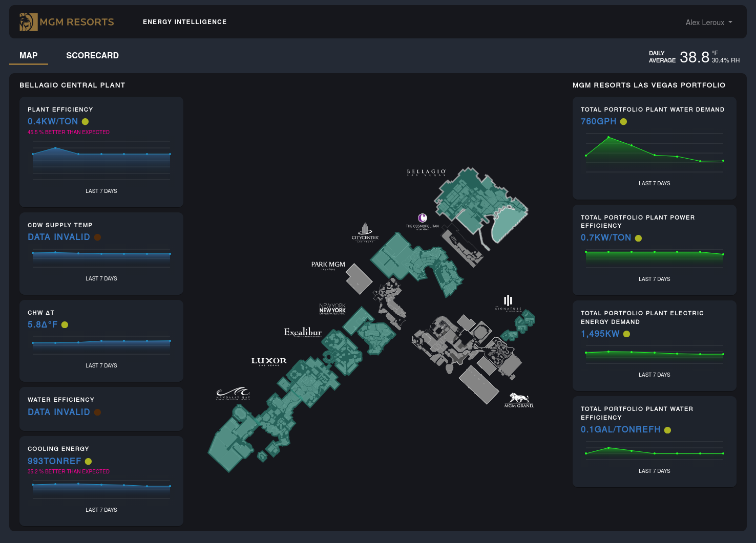
Task: Click the 0.1GAL/TONREFH status dot
Action: coord(667,430)
